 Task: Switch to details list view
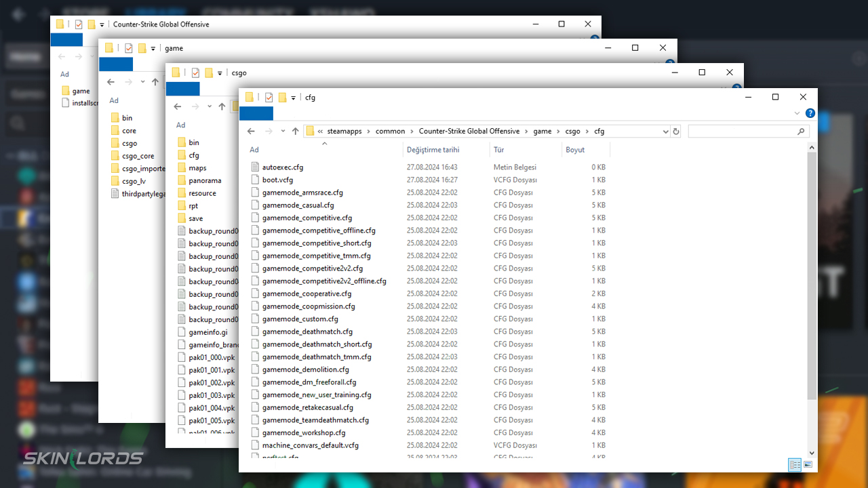(x=794, y=465)
